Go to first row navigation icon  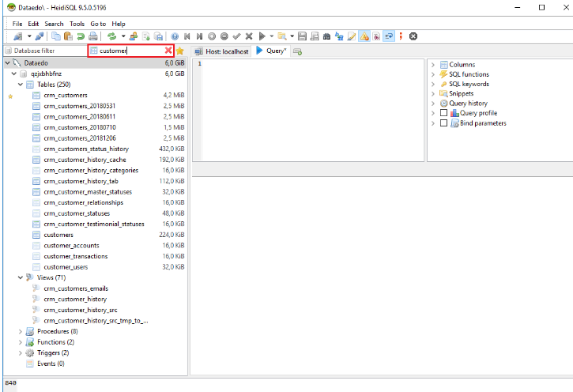(187, 36)
